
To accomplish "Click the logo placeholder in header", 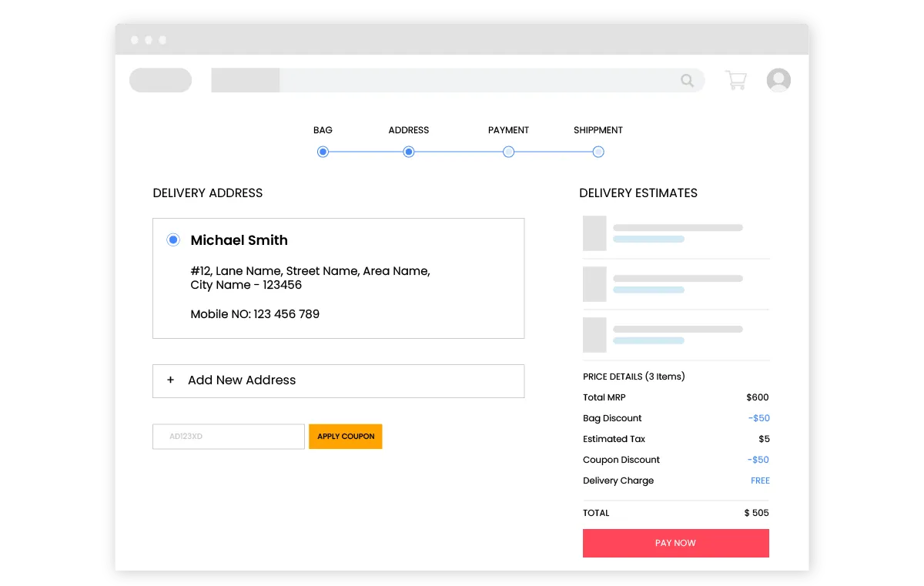I will point(160,80).
